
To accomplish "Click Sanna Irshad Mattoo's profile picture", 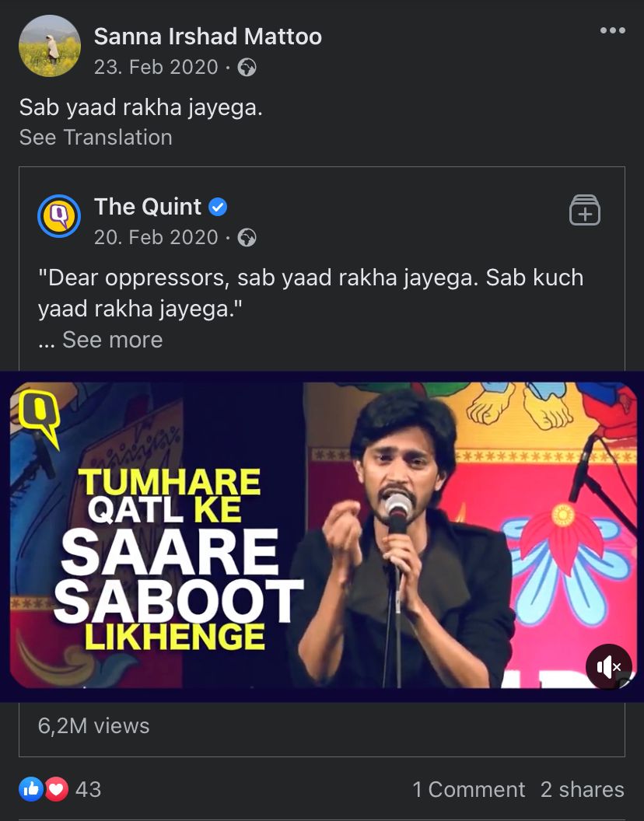I will [50, 46].
